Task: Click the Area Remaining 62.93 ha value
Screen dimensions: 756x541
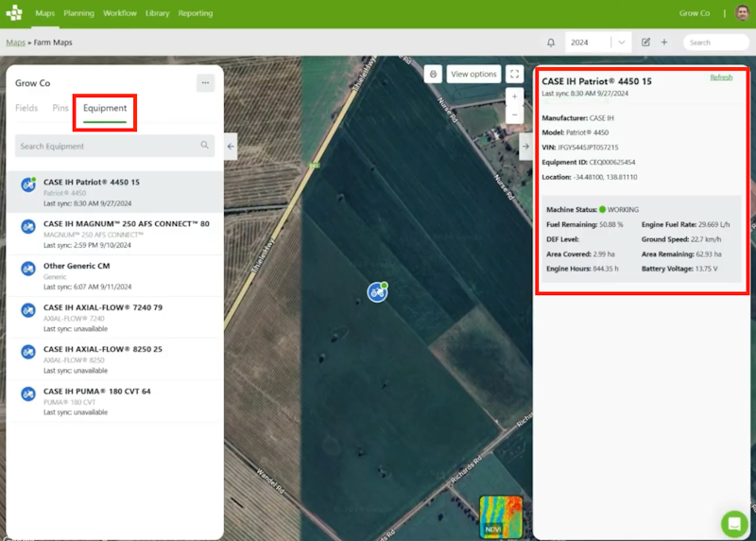Action: point(709,254)
